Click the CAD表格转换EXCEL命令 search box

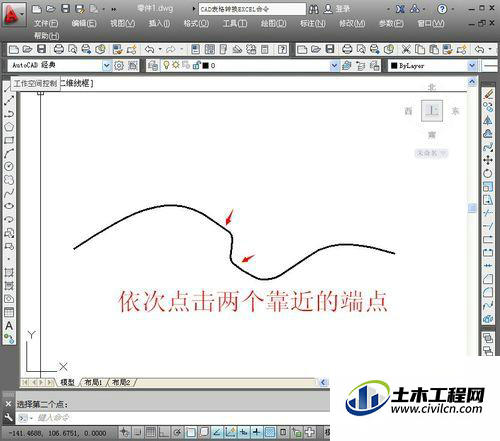[252, 9]
